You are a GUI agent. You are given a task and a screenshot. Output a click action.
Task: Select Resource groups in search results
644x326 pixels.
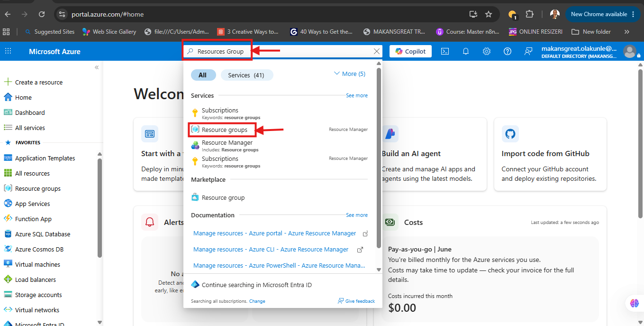[x=224, y=130]
